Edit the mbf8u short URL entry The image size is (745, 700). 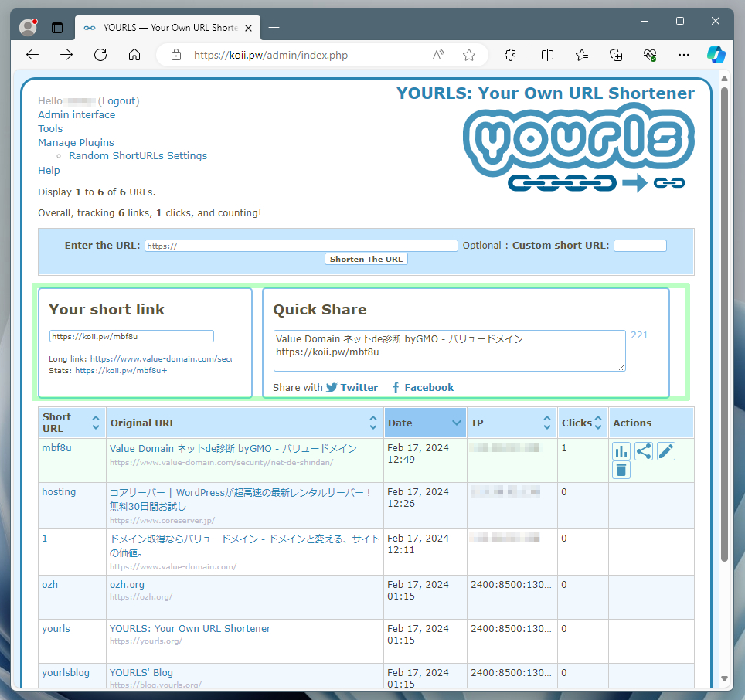[665, 451]
